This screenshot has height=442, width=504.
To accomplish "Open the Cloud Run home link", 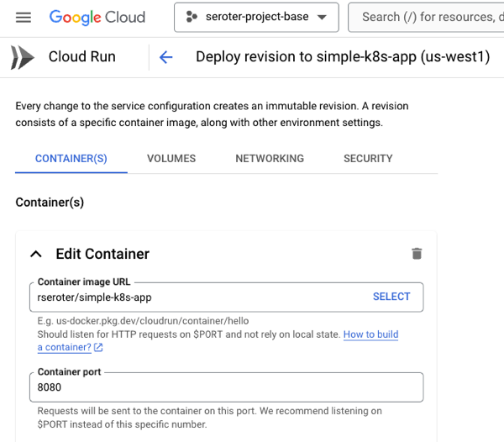I will click(81, 57).
